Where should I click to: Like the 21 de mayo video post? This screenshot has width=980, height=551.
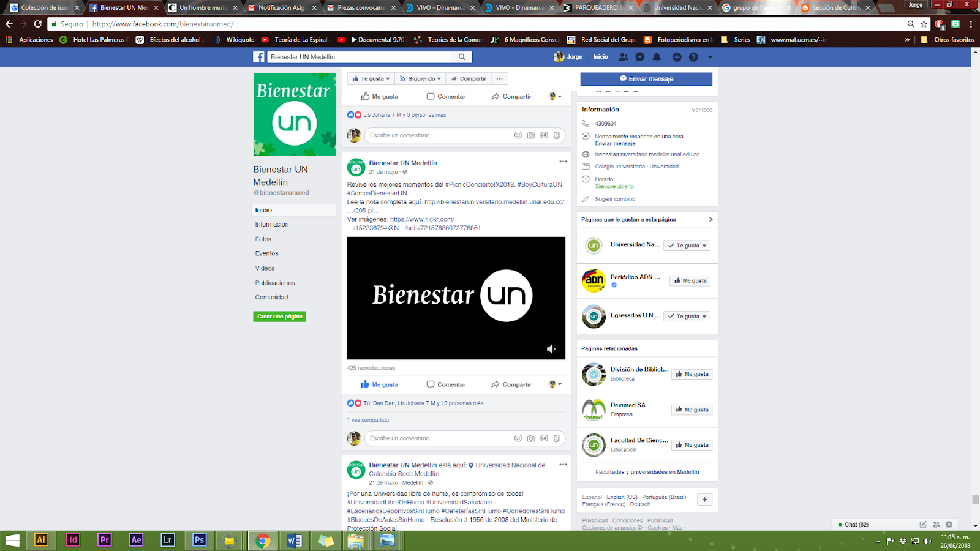pyautogui.click(x=380, y=384)
